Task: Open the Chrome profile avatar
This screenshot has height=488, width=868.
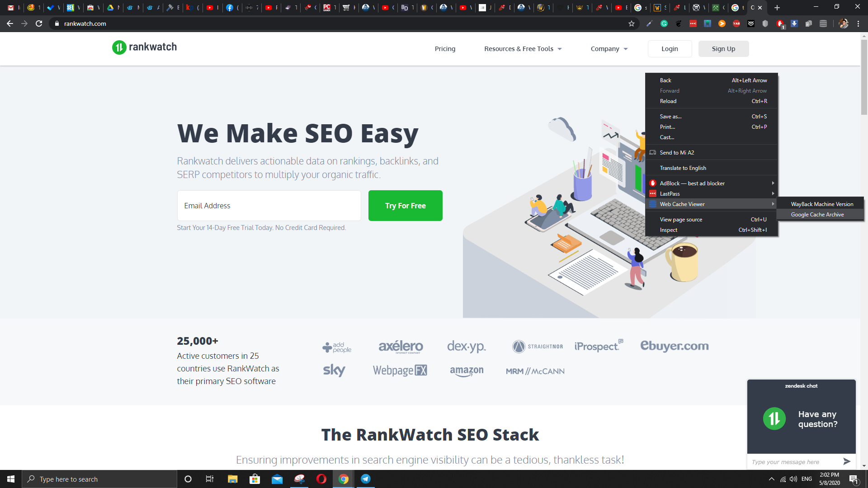Action: coord(844,23)
